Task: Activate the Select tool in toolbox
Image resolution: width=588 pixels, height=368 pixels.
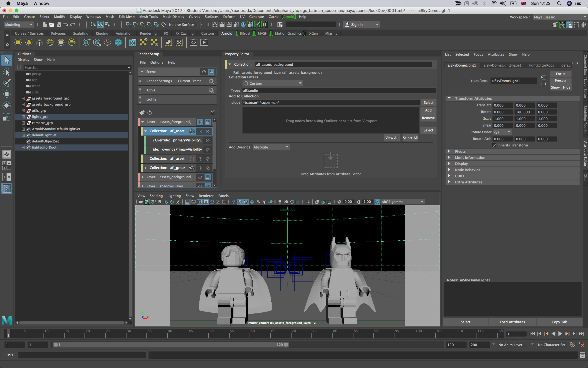Action: coord(7,60)
